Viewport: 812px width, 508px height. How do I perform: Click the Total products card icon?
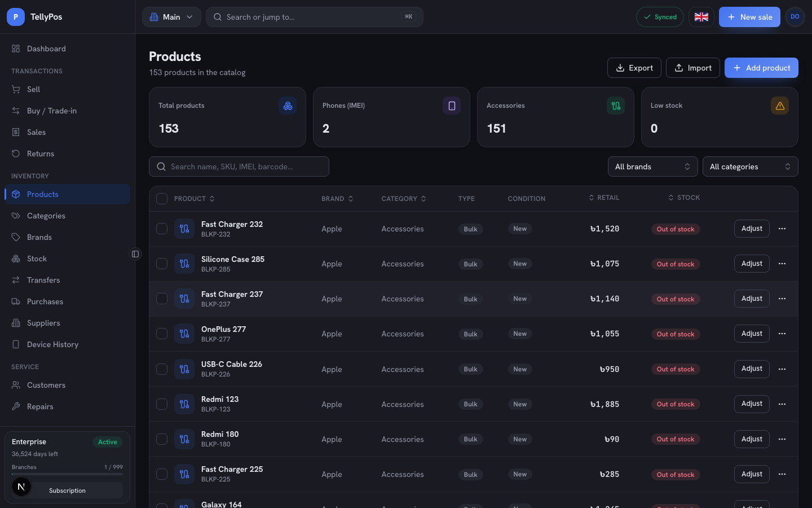[288, 106]
